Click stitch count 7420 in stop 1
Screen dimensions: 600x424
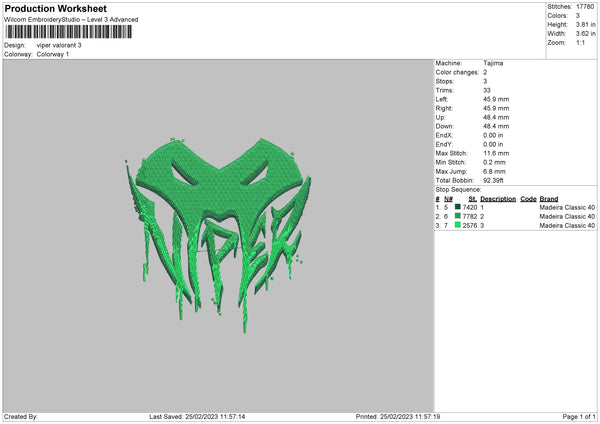pyautogui.click(x=470, y=207)
